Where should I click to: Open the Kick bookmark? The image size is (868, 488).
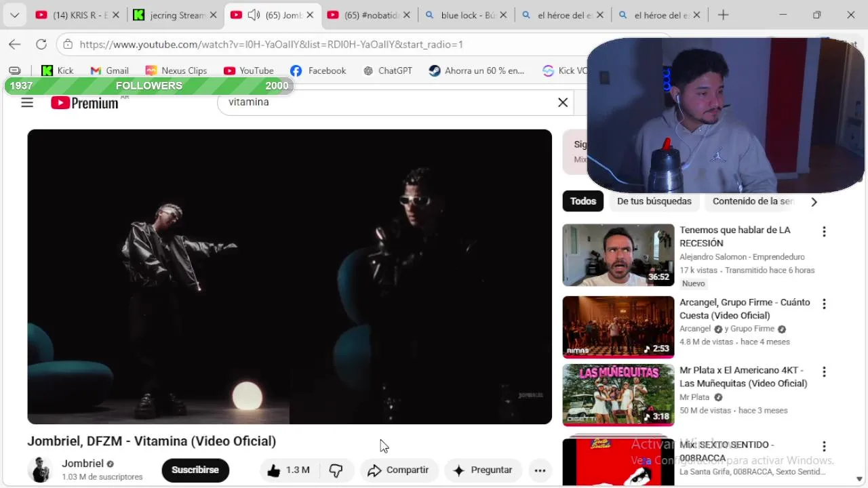point(58,70)
